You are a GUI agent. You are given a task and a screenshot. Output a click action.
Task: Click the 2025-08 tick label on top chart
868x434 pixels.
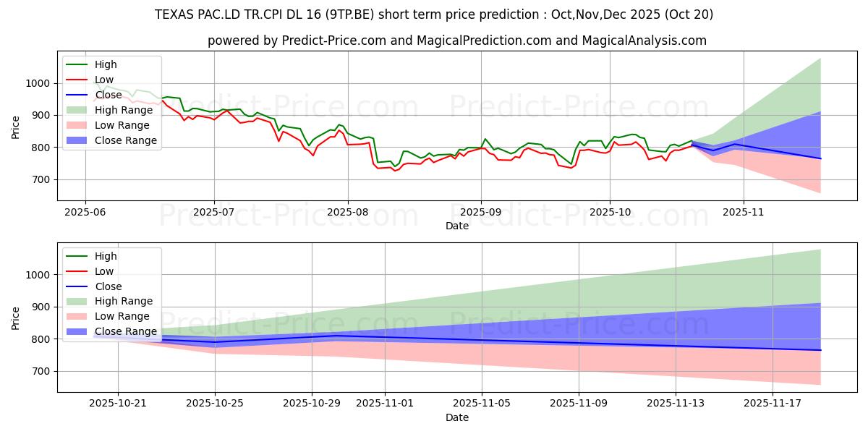point(347,213)
